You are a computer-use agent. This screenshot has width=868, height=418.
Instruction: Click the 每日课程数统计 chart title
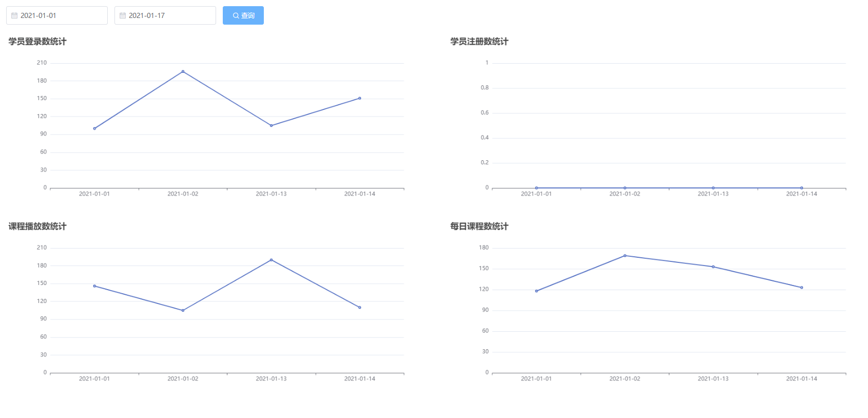[479, 226]
